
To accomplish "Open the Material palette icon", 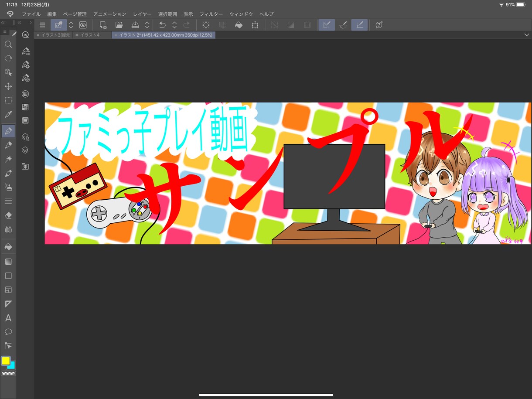I will coord(25,167).
